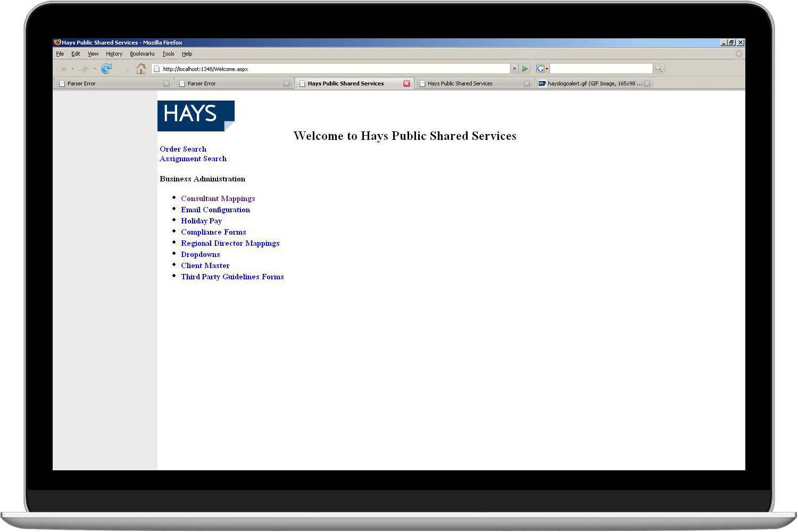Open the address bar history dropdown
The width and height of the screenshot is (798, 532).
point(514,69)
